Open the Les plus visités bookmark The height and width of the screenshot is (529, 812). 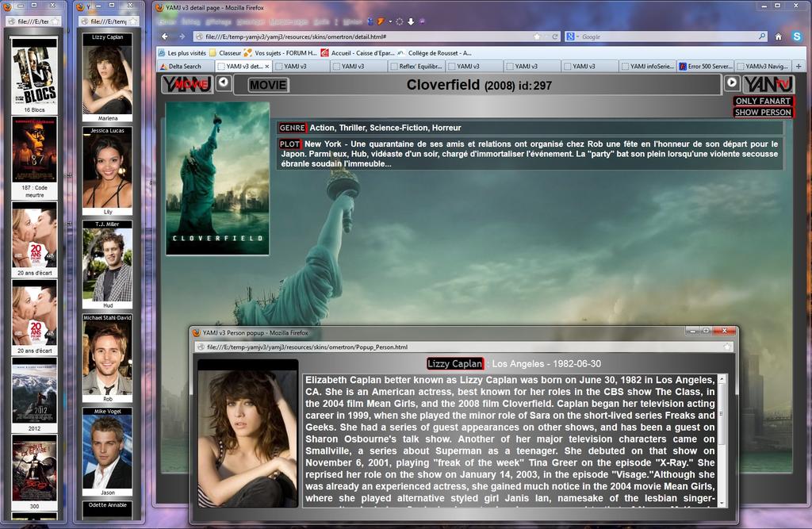pos(182,53)
